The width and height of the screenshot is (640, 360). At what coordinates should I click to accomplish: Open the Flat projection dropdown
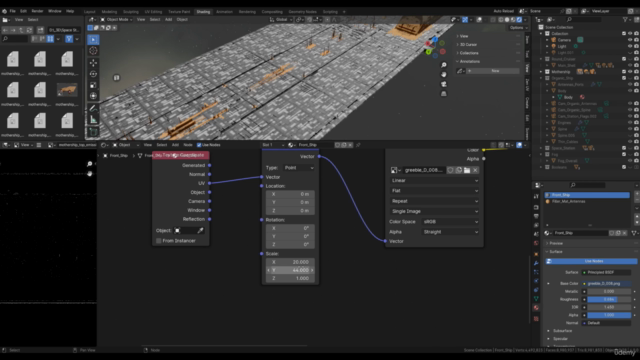(x=434, y=191)
